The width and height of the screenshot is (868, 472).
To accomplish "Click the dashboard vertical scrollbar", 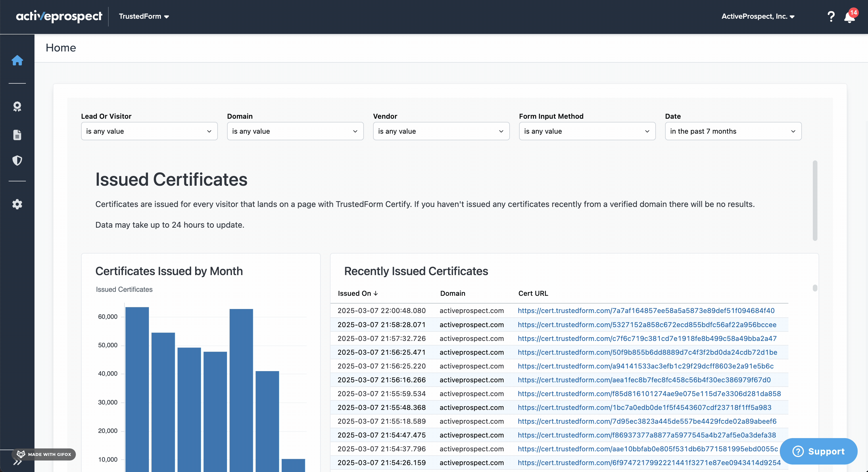I will click(x=815, y=200).
